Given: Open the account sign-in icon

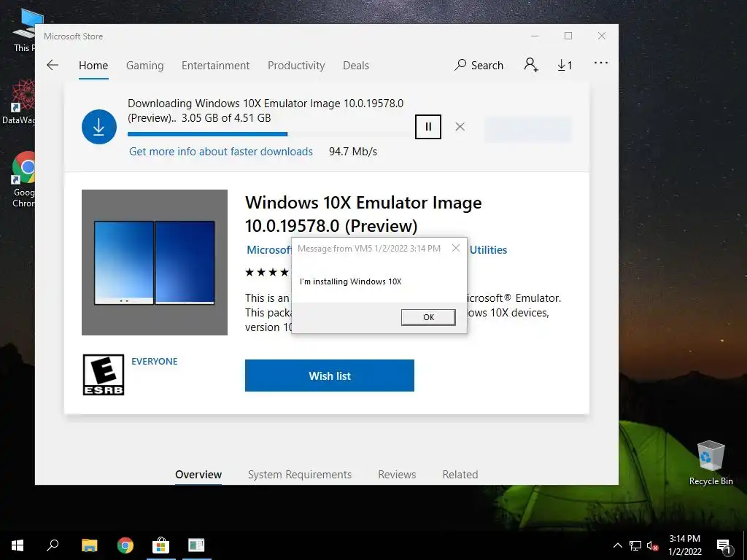Looking at the screenshot, I should click(x=531, y=65).
